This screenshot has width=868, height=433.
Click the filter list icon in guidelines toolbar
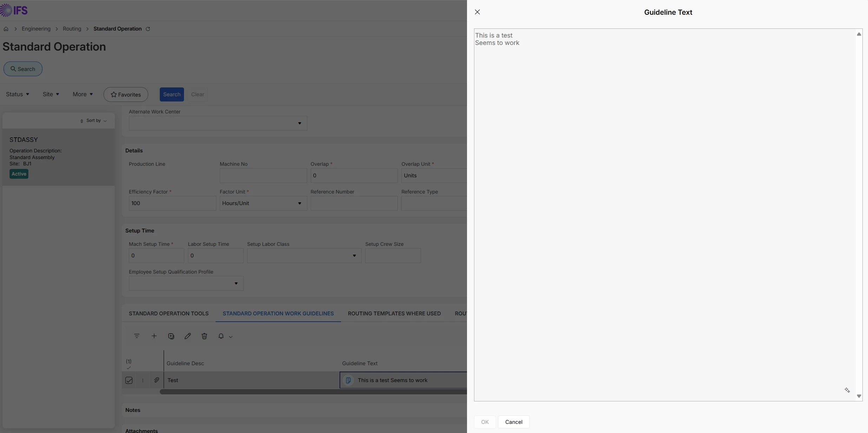(x=137, y=336)
